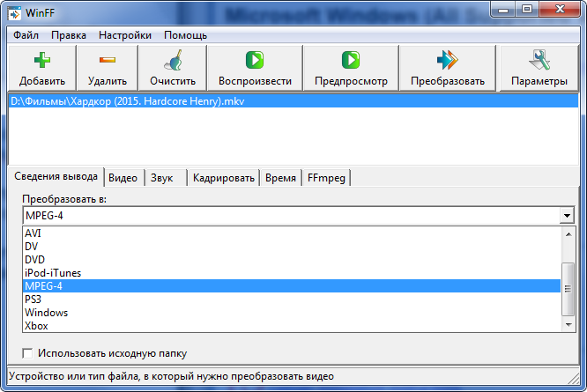Select Windows in the format list
587x392 pixels.
(x=292, y=313)
